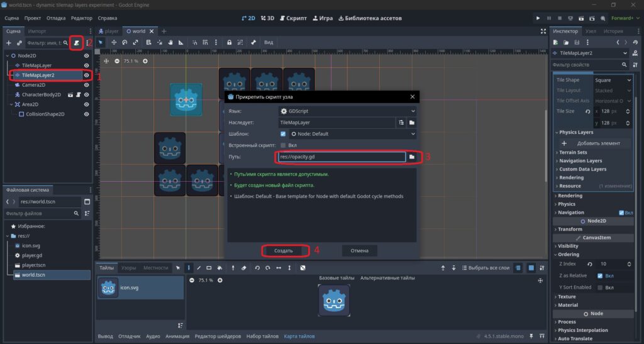This screenshot has height=344, width=644.
Task: Toggle visibility eye of CollisionShape2D
Action: 86,114
